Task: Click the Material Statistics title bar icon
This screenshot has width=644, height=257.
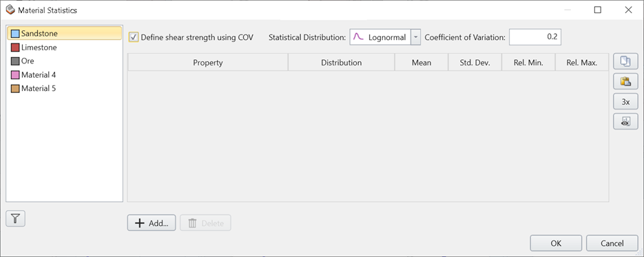Action: [x=10, y=10]
